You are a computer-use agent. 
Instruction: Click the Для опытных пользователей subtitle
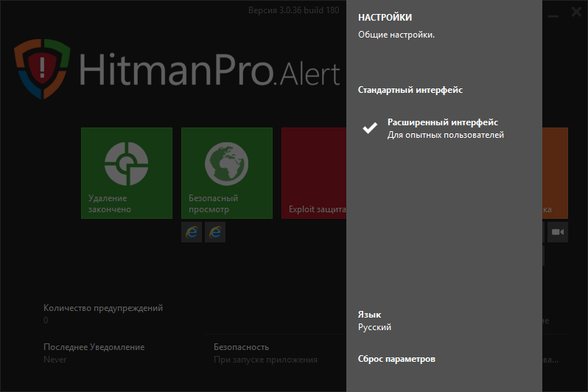[446, 135]
